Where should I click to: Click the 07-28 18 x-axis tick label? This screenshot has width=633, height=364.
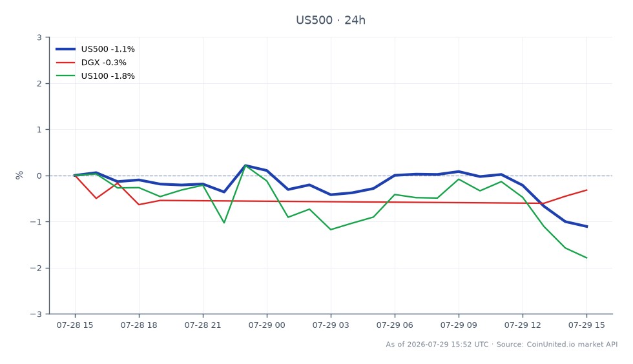pyautogui.click(x=139, y=325)
